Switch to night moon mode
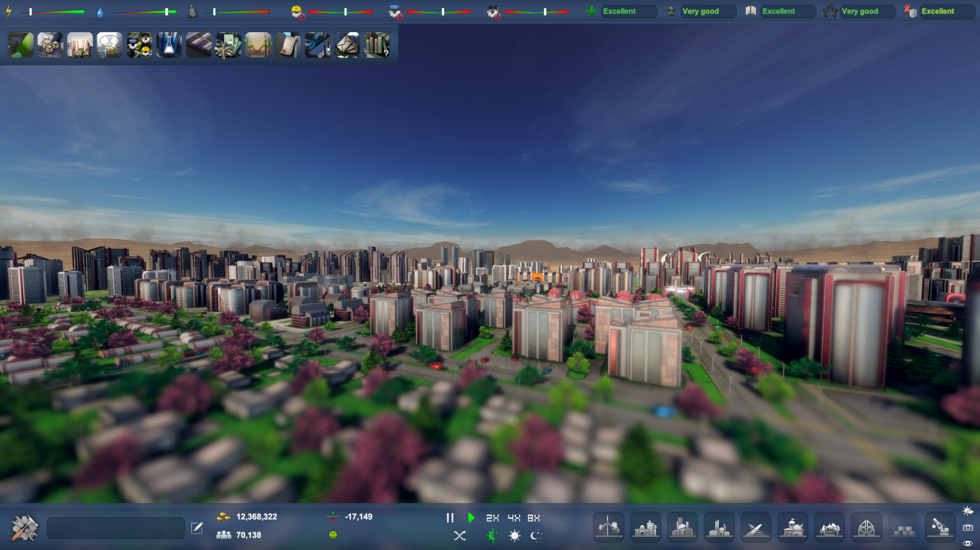This screenshot has height=550, width=980. [536, 536]
